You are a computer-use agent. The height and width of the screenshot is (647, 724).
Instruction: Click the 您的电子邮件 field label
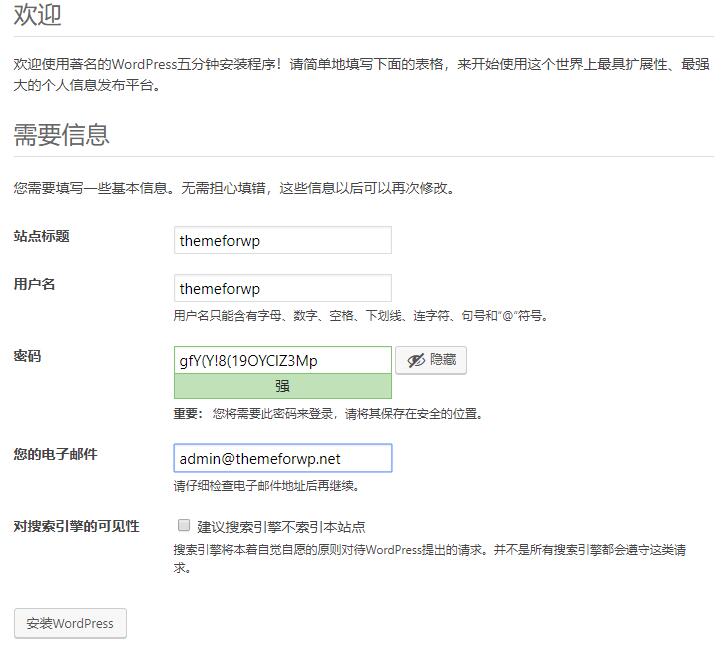pyautogui.click(x=55, y=454)
